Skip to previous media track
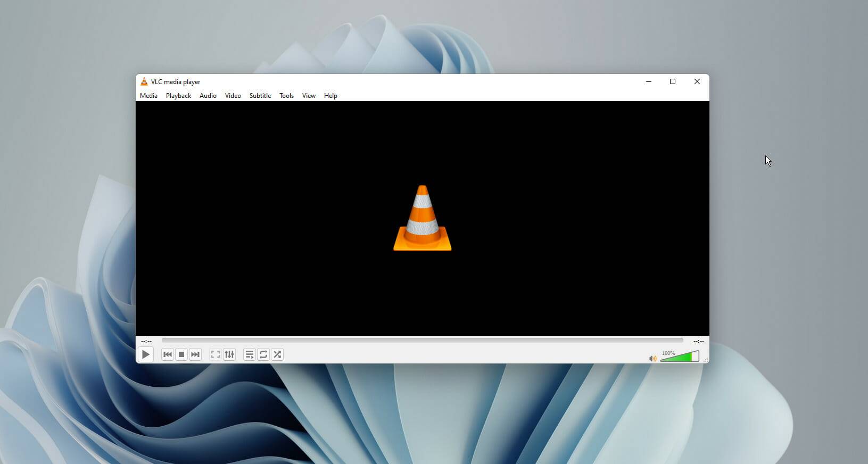Image resolution: width=868 pixels, height=464 pixels. 168,354
